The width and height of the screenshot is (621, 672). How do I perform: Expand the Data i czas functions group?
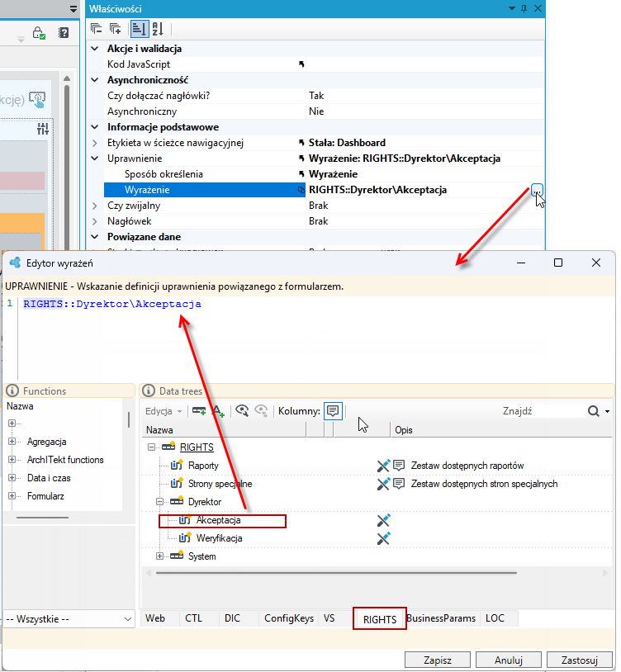12,478
